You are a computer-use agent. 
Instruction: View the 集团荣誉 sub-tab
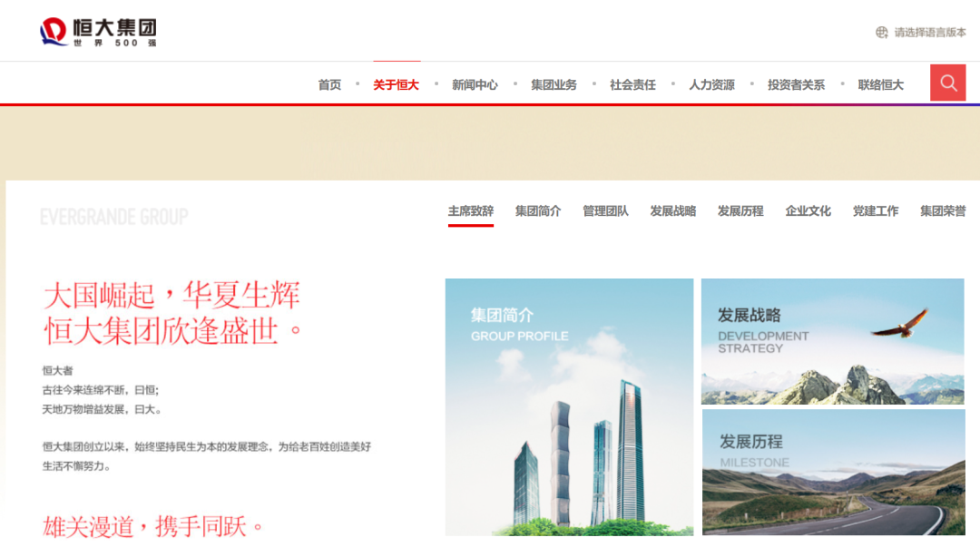pos(943,211)
